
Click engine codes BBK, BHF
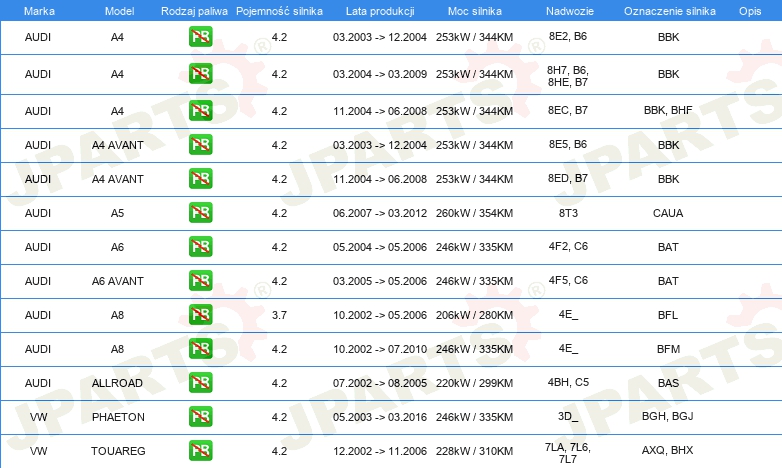pos(668,110)
